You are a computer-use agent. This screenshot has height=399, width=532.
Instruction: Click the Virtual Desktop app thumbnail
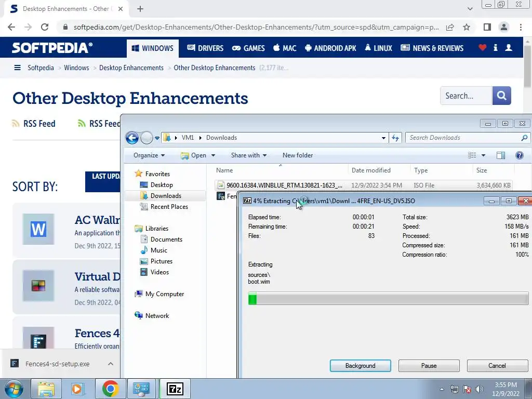(38, 286)
